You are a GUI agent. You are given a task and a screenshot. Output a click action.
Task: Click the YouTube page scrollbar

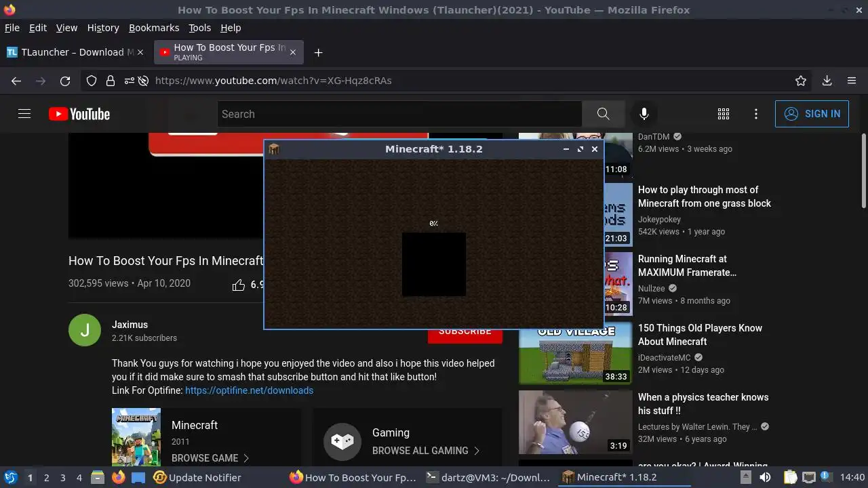(x=863, y=171)
